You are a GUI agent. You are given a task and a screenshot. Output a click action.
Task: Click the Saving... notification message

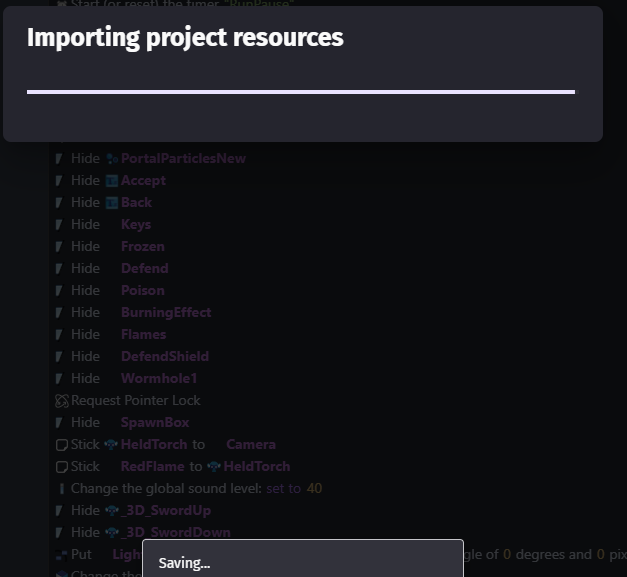(x=184, y=563)
